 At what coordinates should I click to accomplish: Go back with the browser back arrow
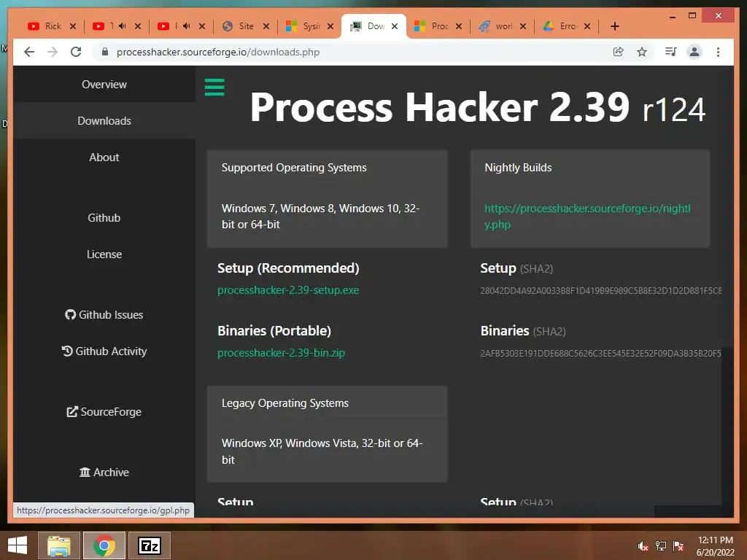coord(29,52)
